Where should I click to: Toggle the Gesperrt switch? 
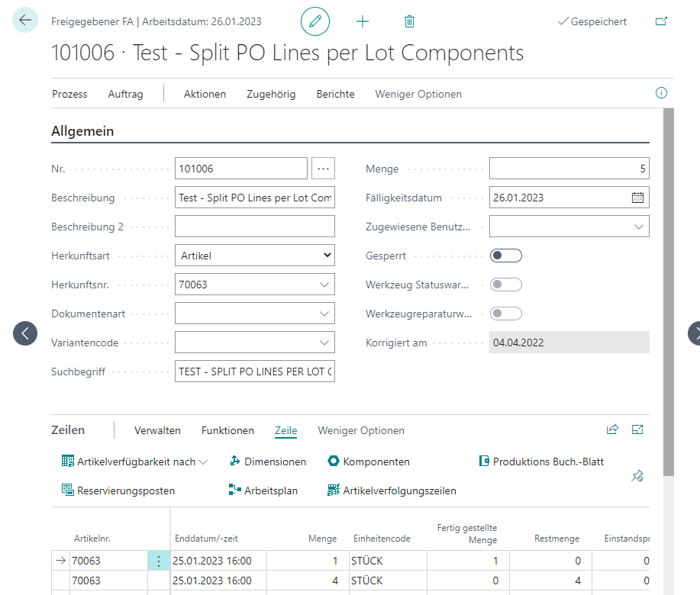(x=506, y=256)
